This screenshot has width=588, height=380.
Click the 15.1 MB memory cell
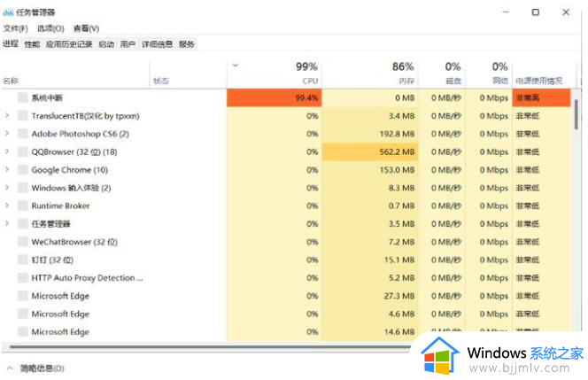click(x=370, y=260)
